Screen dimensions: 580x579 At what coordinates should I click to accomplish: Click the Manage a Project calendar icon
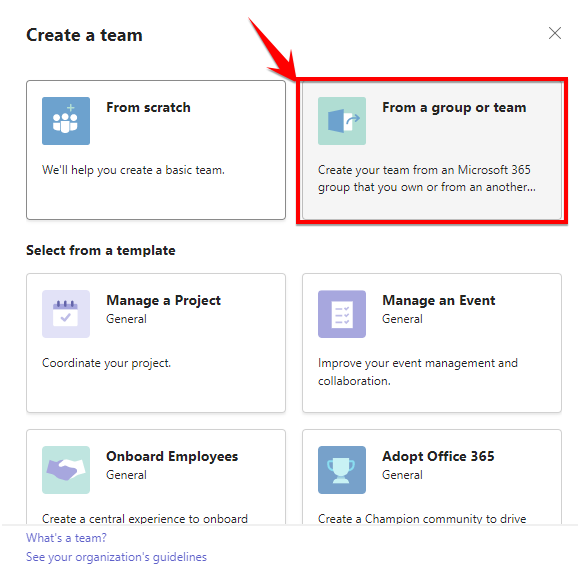pos(66,314)
